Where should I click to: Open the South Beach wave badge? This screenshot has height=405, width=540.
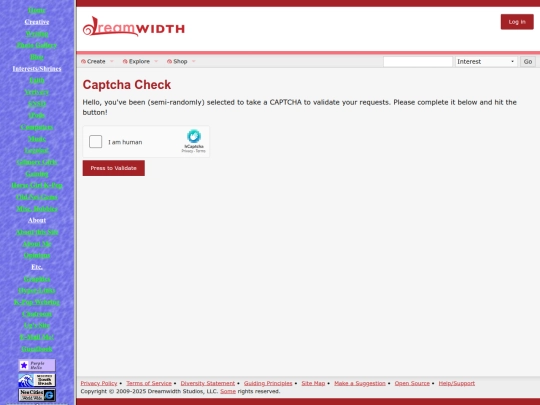(37, 380)
